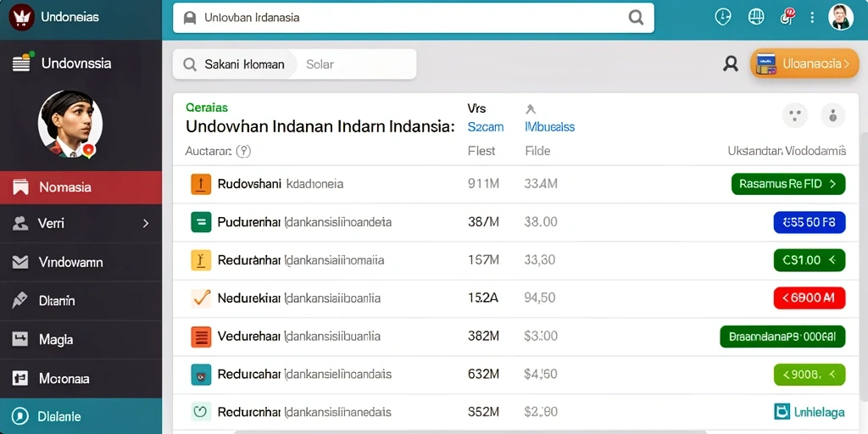The image size is (868, 434).
Task: Click the Filde column header
Action: pyautogui.click(x=537, y=151)
